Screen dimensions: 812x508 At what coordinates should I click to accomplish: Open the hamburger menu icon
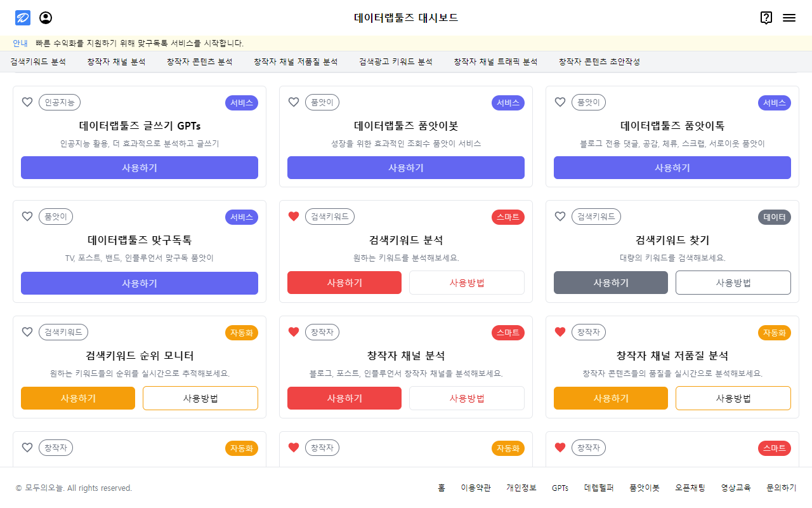click(x=789, y=18)
